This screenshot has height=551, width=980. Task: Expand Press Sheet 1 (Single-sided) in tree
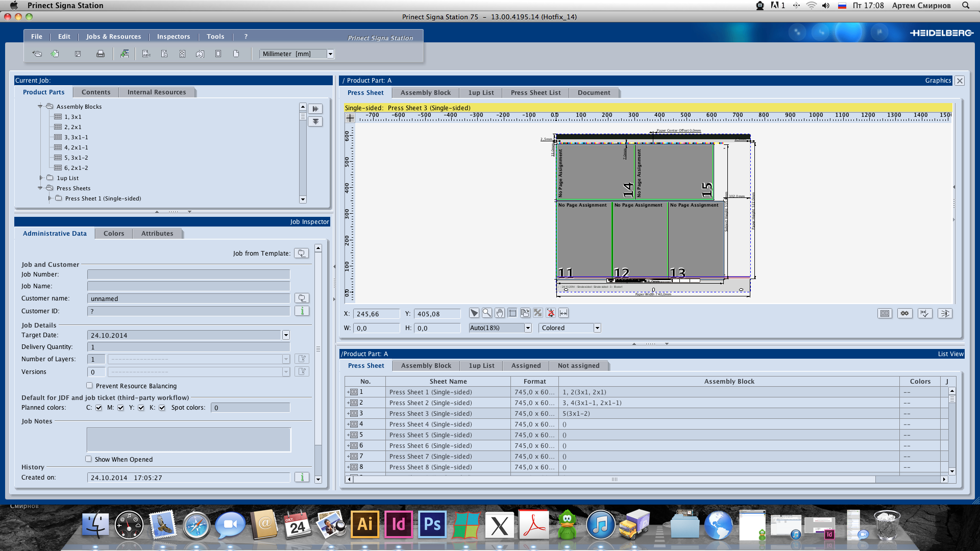pos(50,198)
